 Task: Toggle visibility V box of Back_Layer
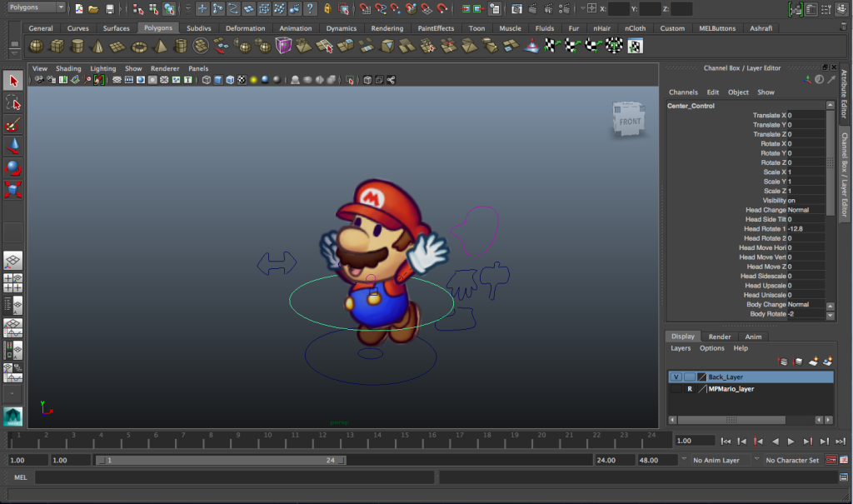point(676,377)
